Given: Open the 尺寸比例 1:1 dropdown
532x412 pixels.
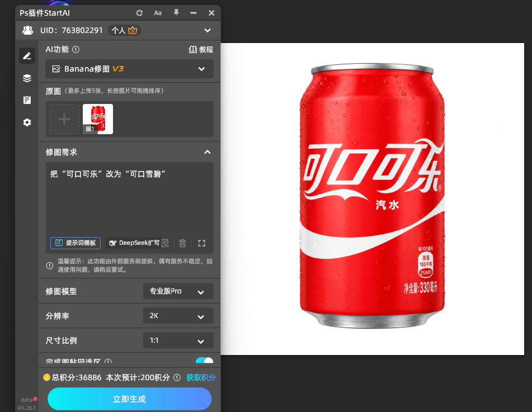Looking at the screenshot, I should (178, 340).
